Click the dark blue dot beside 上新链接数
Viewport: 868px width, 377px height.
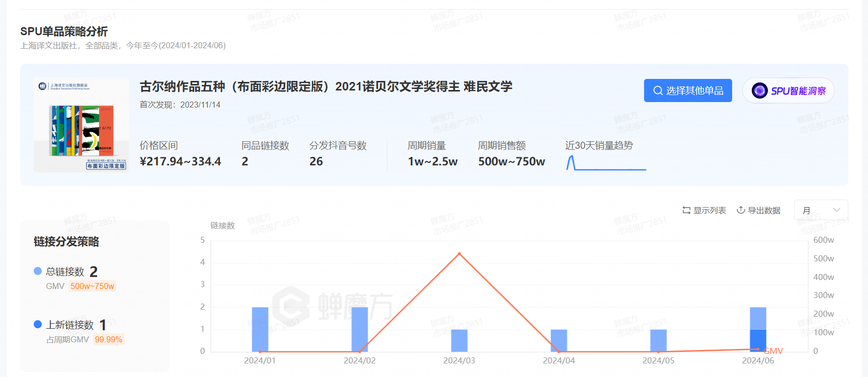pyautogui.click(x=38, y=324)
